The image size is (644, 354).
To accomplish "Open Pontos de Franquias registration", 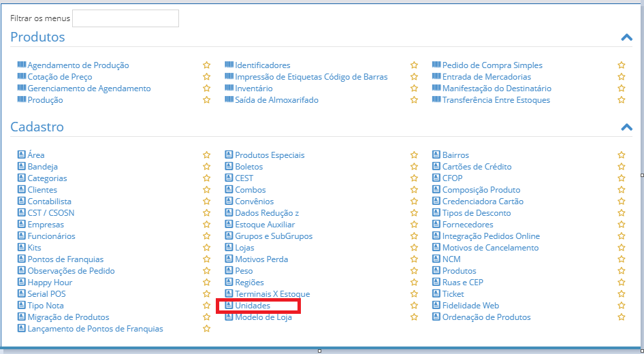I will click(x=65, y=259).
